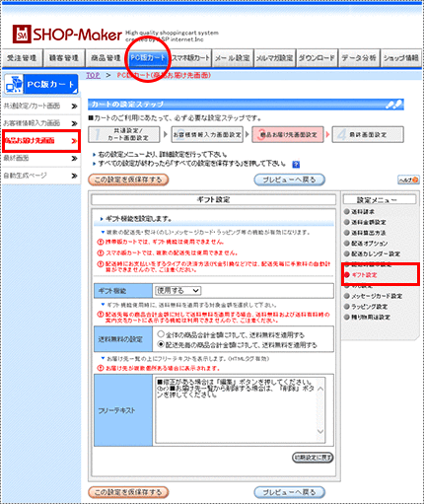Go to step 4 最終画面設定
Image resolution: width=424 pixels, height=504 pixels.
pos(368,135)
